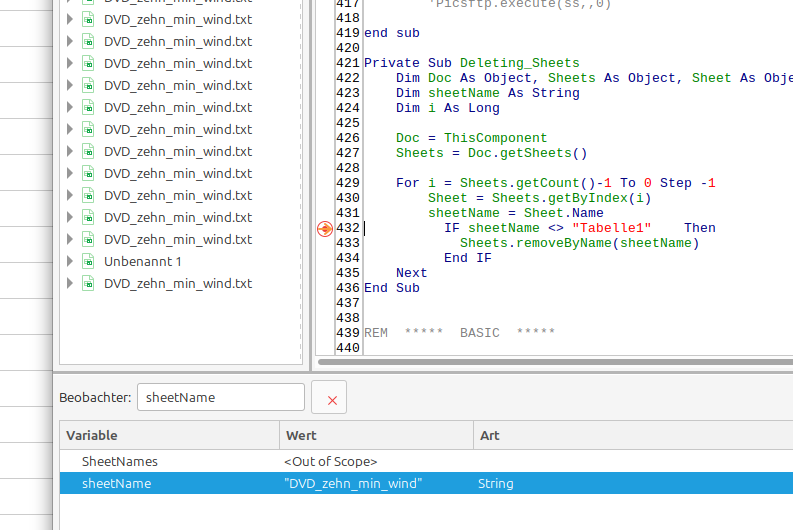The height and width of the screenshot is (530, 793).
Task: Click the <Out of Scope> value cell
Action: [331, 462]
